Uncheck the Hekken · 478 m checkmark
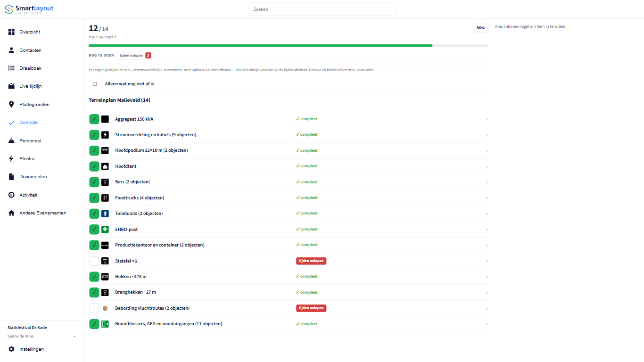 94,277
